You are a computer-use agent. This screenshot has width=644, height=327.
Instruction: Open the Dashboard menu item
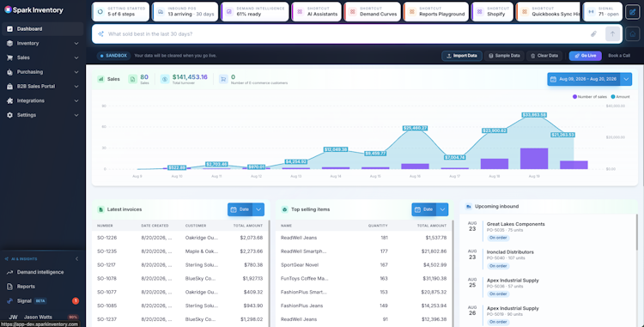(43, 28)
